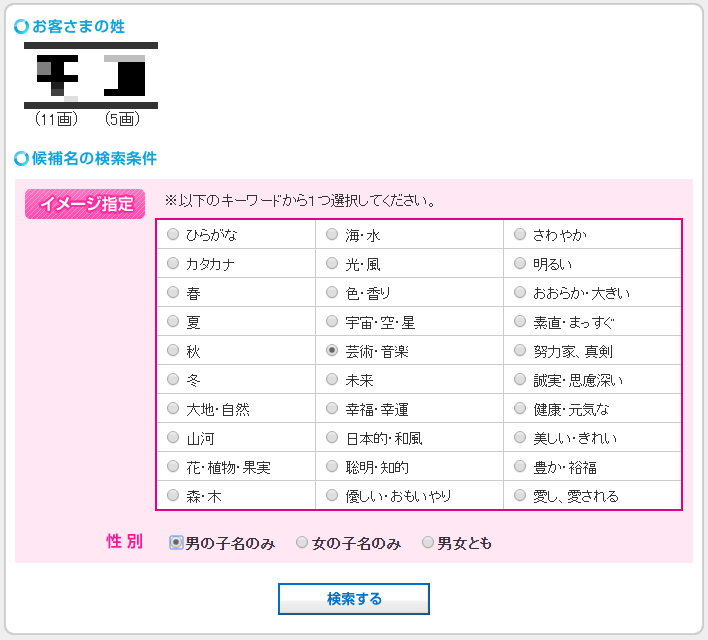Pick the 冬 radio option
Screen dimensions: 708x640
pyautogui.click(x=173, y=379)
